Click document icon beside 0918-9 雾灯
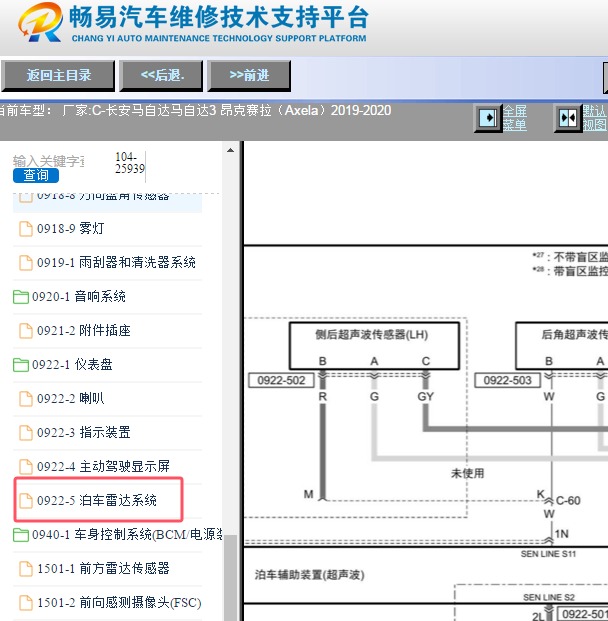 (26, 229)
